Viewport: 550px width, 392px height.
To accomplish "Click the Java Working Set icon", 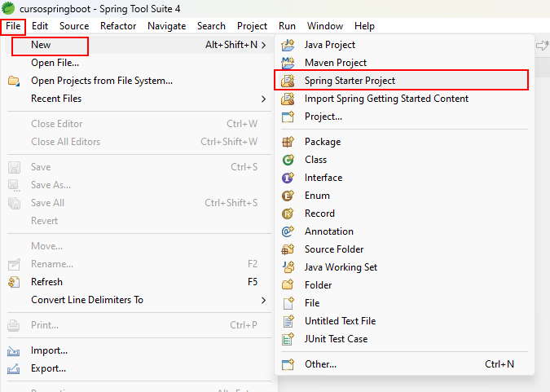I will pos(288,267).
